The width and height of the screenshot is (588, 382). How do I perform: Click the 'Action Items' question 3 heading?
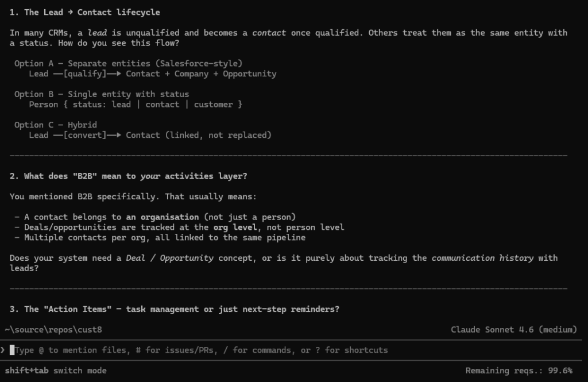pos(175,309)
